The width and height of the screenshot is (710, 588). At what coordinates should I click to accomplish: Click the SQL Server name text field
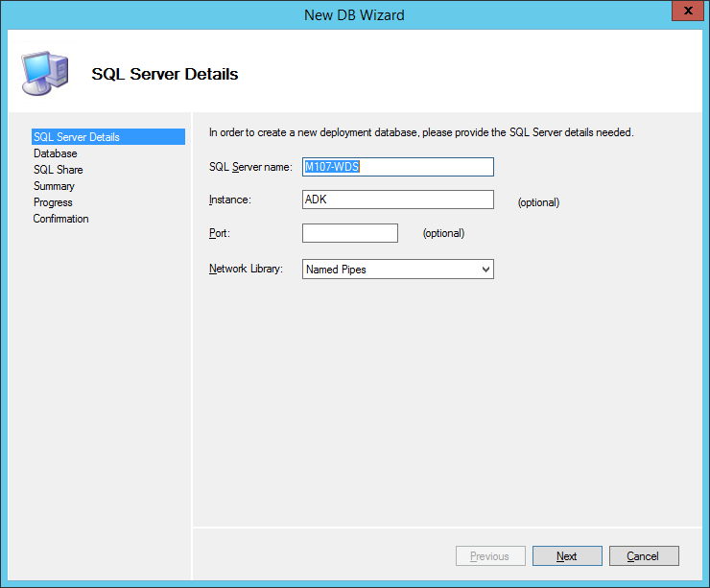[397, 167]
